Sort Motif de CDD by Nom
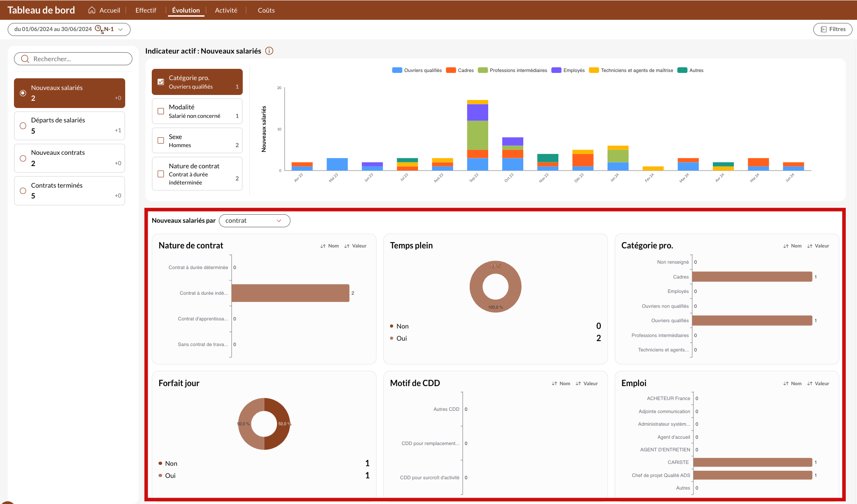Screen dimensions: 857x504 (561, 383)
